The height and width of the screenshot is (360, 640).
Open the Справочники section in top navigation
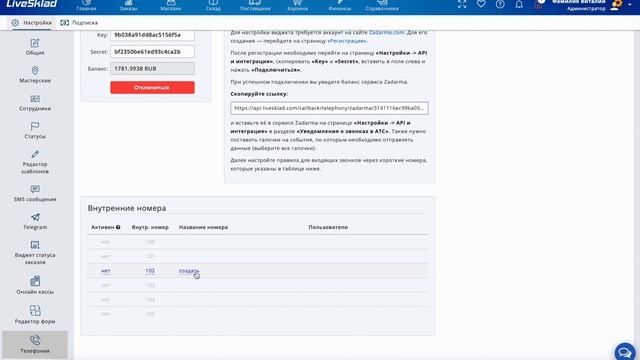point(382,6)
